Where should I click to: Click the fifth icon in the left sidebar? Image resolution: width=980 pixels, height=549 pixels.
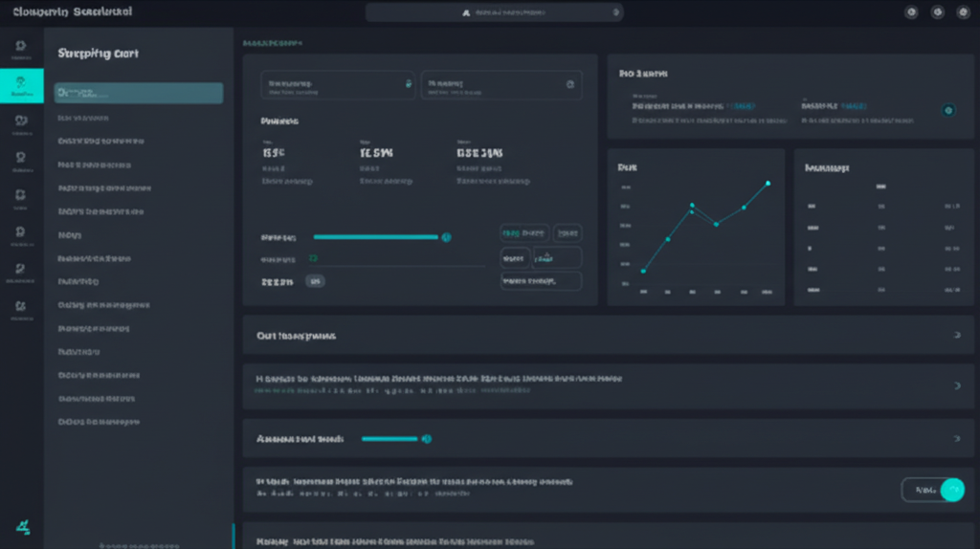tap(21, 194)
